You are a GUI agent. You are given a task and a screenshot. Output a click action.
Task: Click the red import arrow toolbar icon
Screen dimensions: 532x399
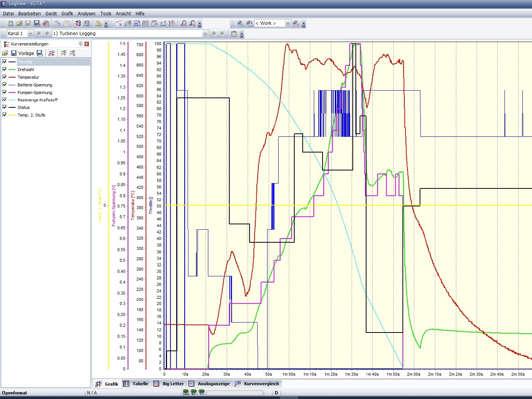46,23
